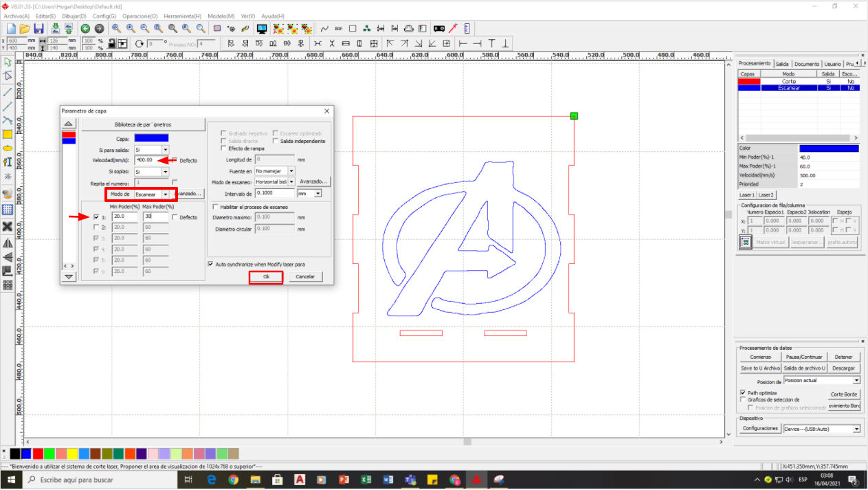Save file with the floppy disk icon

pos(38,29)
